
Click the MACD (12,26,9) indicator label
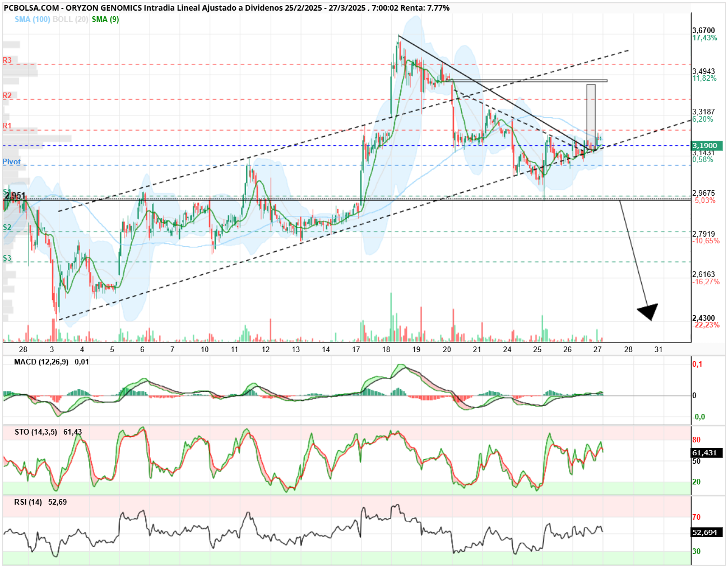click(x=41, y=362)
